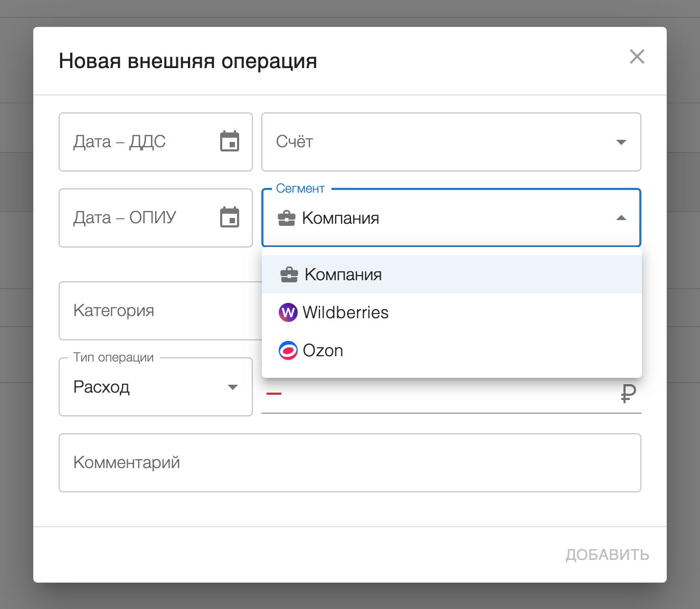The image size is (700, 609).
Task: Click briefcase icon in Компания list option
Action: pyautogui.click(x=289, y=274)
